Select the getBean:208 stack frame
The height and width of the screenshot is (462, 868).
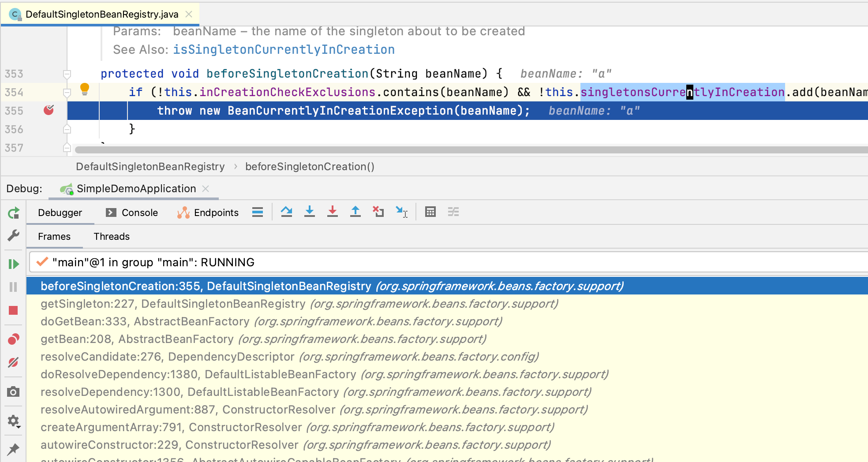coord(447,339)
